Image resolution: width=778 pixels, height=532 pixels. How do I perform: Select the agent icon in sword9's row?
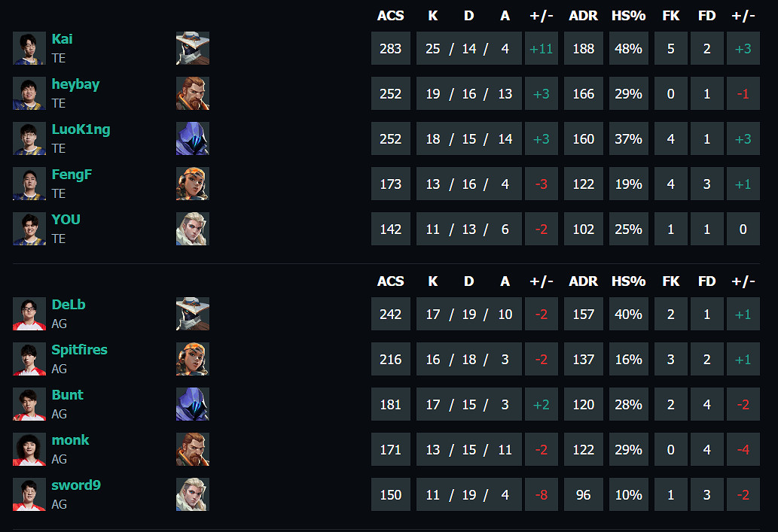coord(193,494)
